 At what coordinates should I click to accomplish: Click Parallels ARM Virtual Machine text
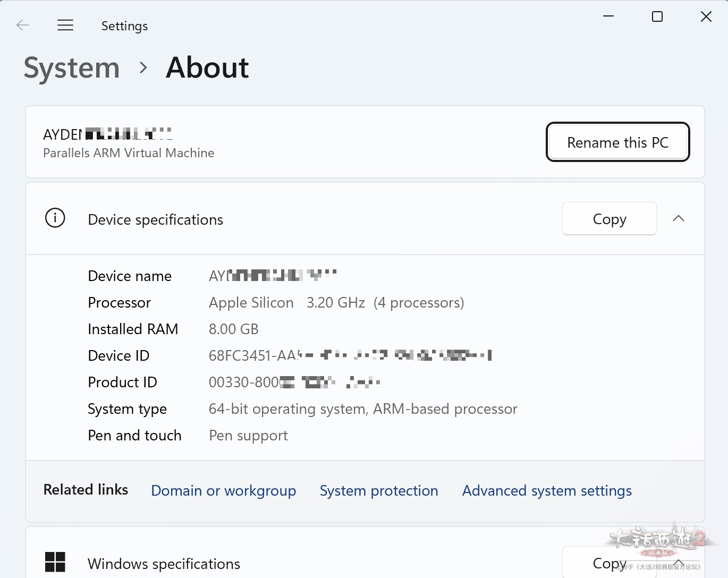tap(129, 153)
